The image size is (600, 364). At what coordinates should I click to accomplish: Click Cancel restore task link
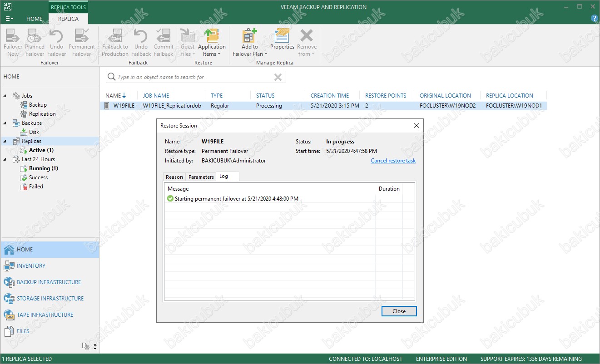pos(393,161)
